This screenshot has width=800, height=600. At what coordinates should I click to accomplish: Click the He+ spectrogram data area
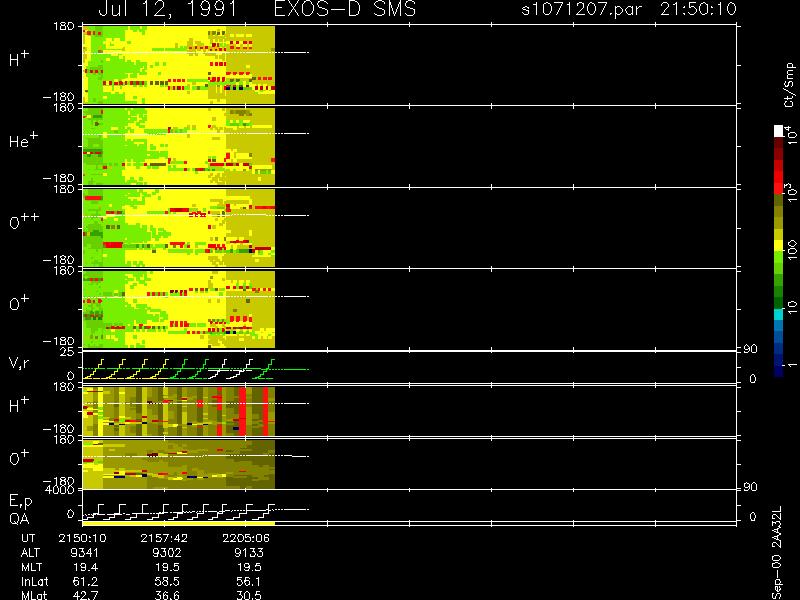point(179,146)
